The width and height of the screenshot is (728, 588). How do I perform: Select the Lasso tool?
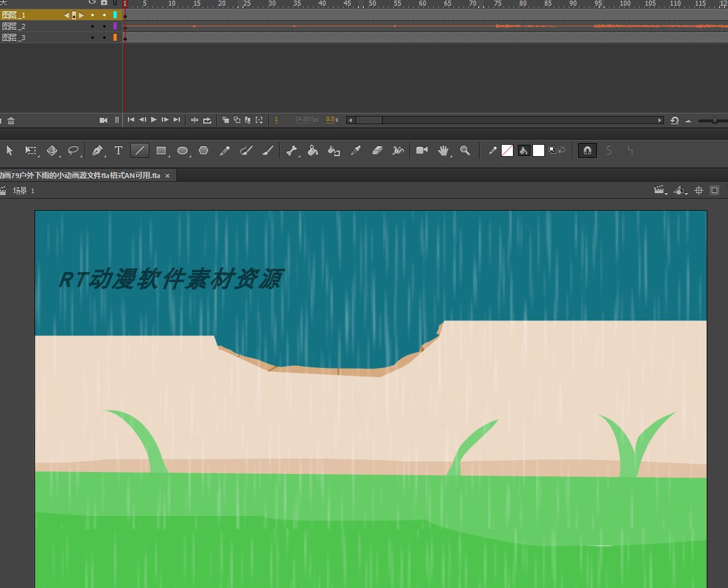tap(73, 150)
